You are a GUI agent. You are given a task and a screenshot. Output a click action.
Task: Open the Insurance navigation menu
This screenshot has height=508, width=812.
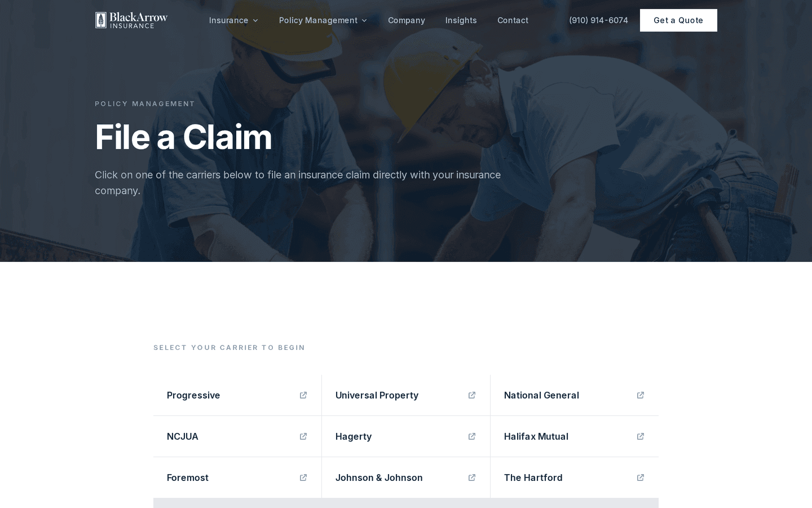233,20
